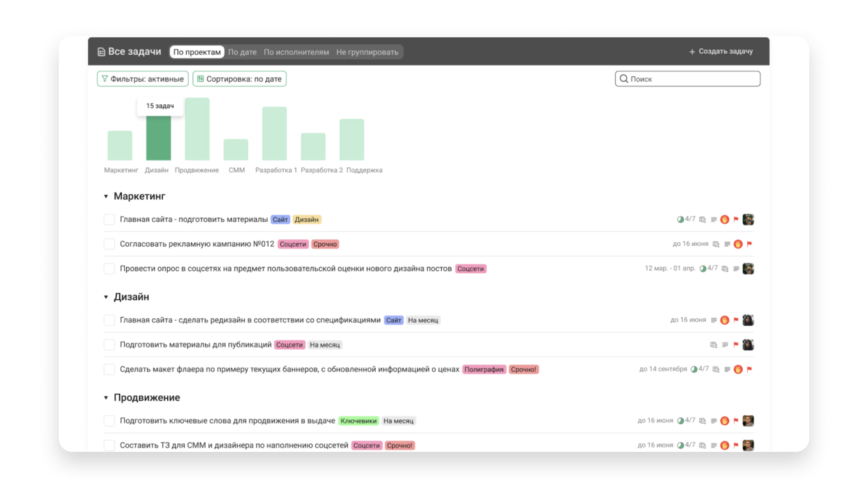Click the red flag on 'Сделать макет флаера' row
The width and height of the screenshot is (868, 488).
coord(749,369)
